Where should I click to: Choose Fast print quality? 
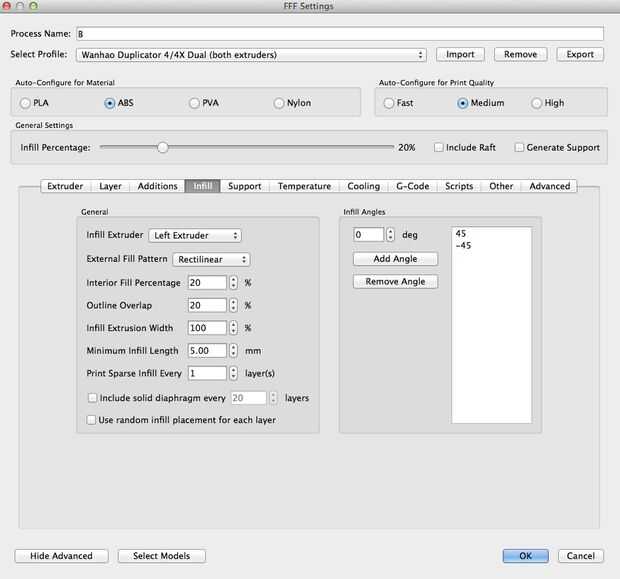click(x=389, y=103)
